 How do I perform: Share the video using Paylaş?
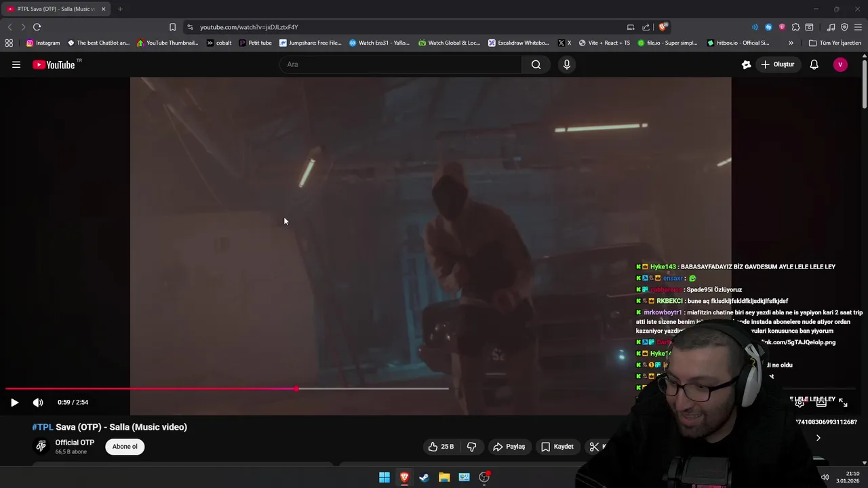pos(509,447)
